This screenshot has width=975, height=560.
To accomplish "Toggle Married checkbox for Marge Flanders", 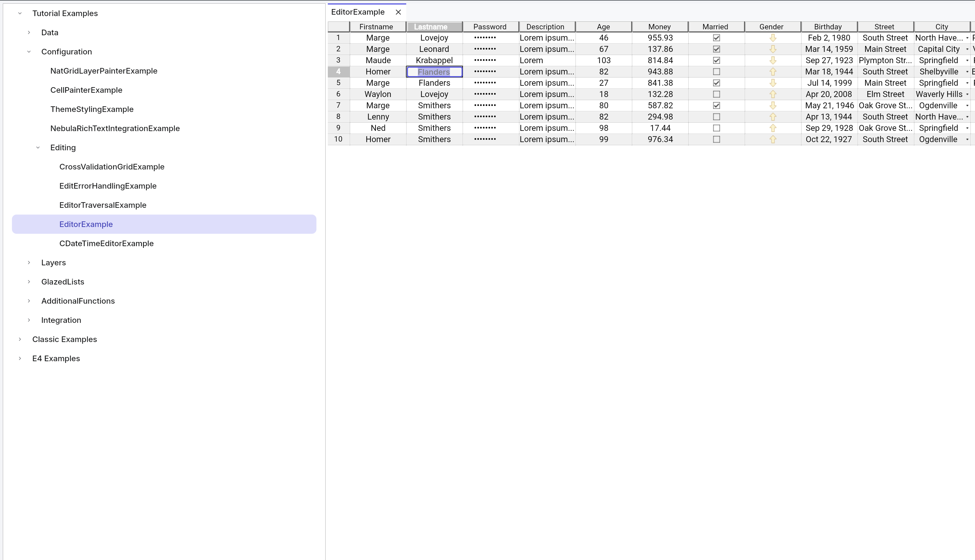I will [716, 83].
